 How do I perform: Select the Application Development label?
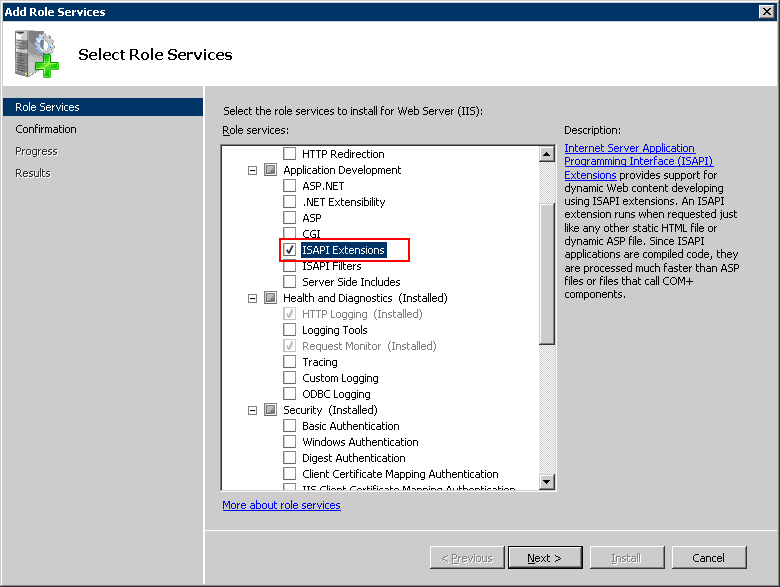[342, 170]
